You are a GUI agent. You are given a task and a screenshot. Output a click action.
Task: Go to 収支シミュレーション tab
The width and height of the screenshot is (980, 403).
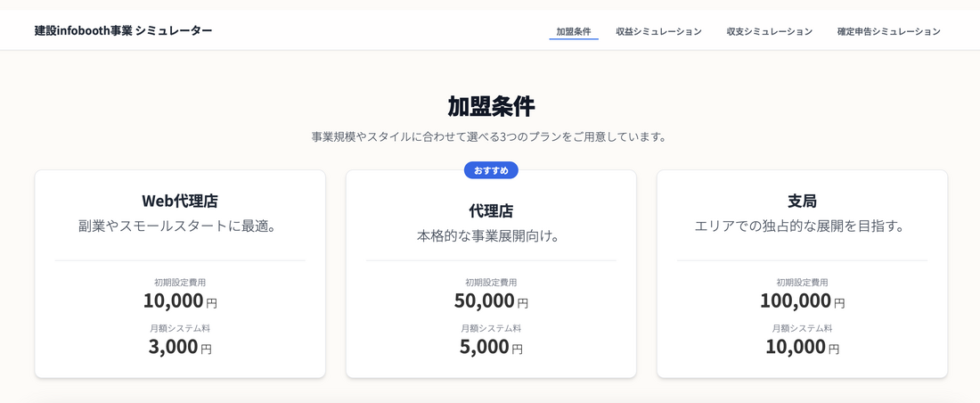tap(770, 31)
